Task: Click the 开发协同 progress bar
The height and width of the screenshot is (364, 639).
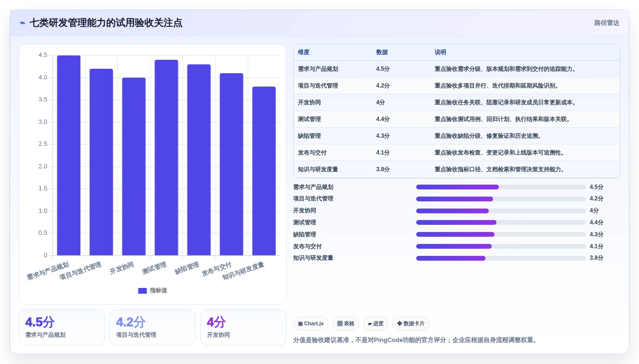Action: click(501, 211)
